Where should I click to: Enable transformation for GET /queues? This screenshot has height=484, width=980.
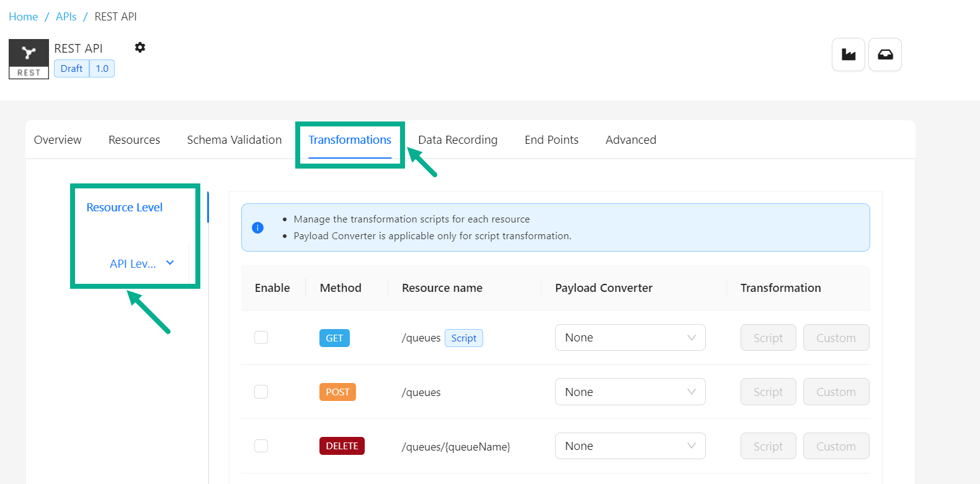coord(261,338)
